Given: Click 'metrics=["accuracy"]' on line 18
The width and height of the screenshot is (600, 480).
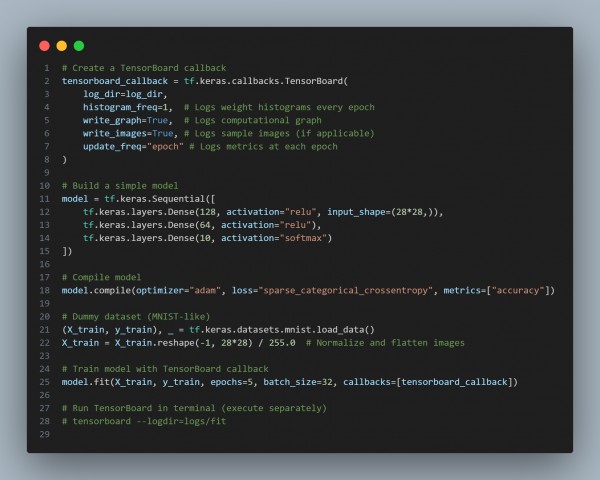Looking at the screenshot, I should point(496,291).
